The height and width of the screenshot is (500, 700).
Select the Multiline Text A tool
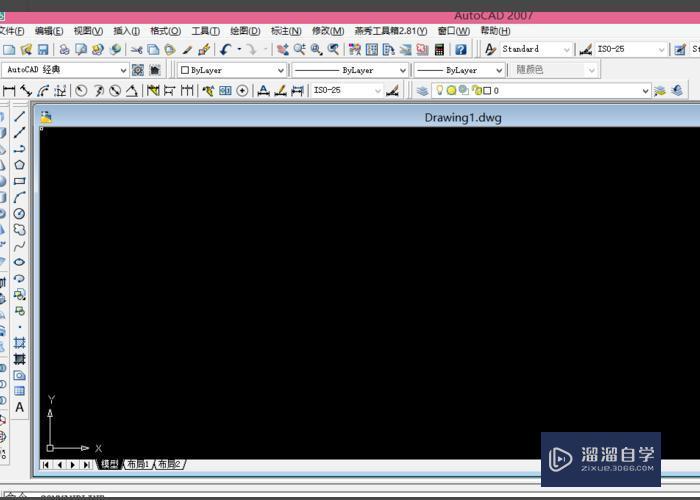(19, 407)
